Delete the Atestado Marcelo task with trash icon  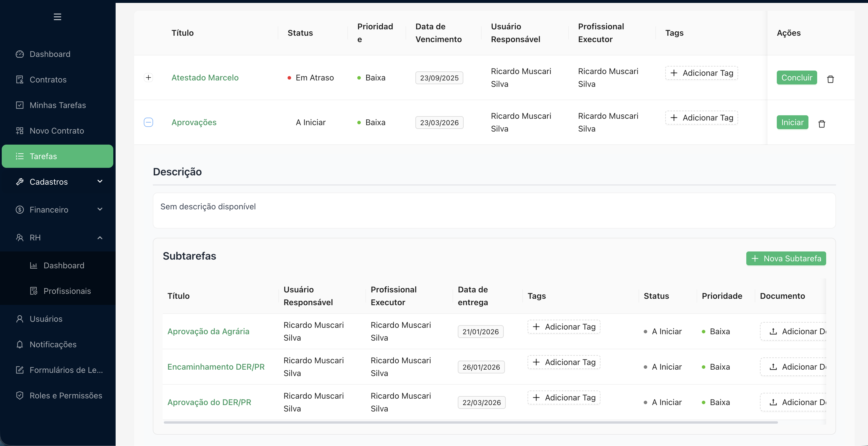(830, 79)
